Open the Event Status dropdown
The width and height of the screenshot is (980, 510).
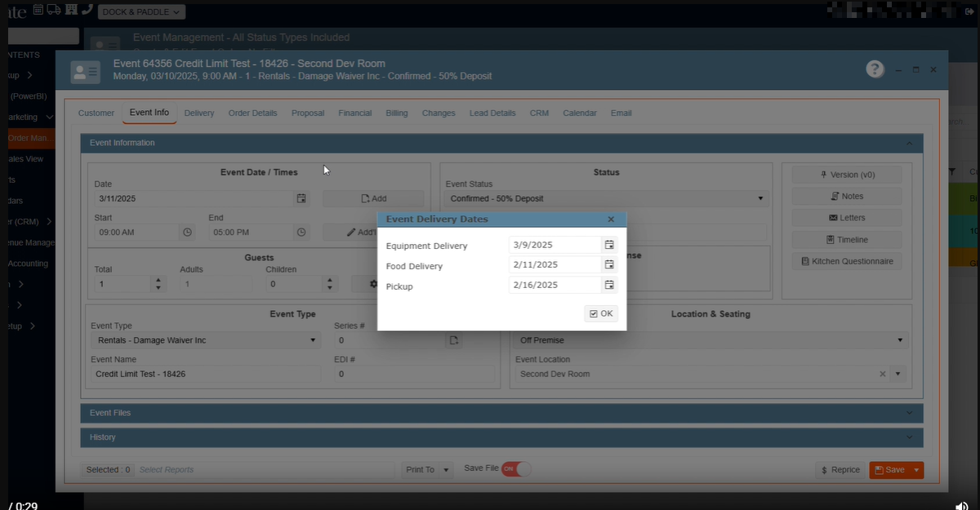[x=760, y=198]
